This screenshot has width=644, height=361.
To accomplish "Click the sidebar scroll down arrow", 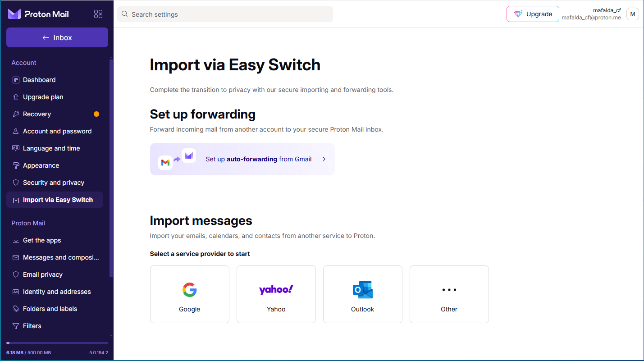I will 111,336.
